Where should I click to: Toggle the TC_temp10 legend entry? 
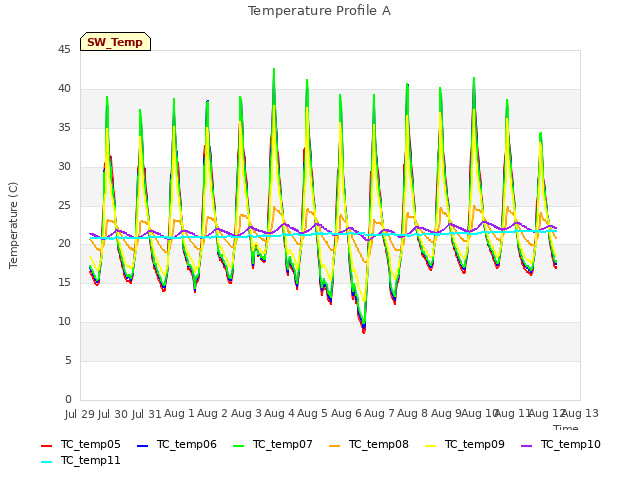coord(560,444)
